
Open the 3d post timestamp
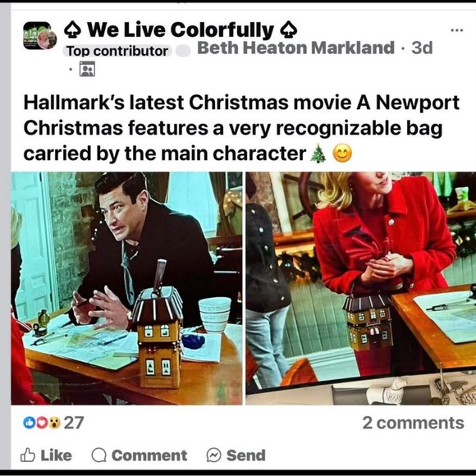click(422, 48)
